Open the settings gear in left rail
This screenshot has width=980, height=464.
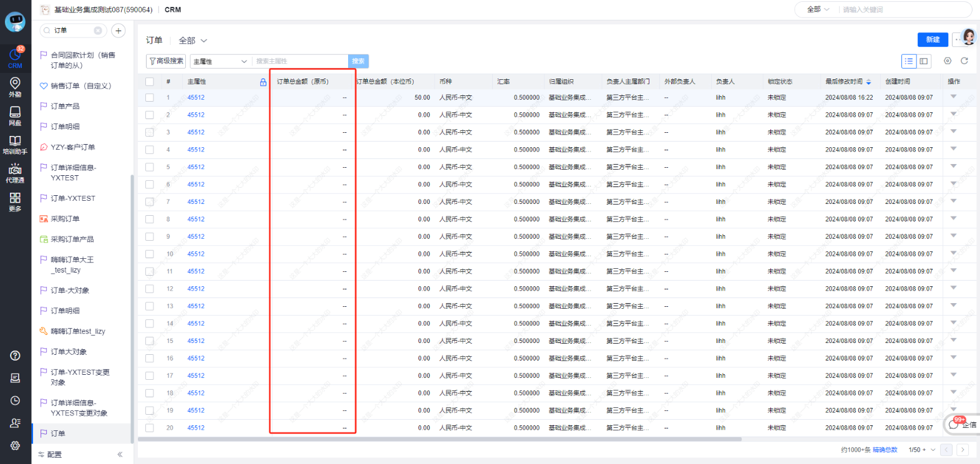click(15, 445)
